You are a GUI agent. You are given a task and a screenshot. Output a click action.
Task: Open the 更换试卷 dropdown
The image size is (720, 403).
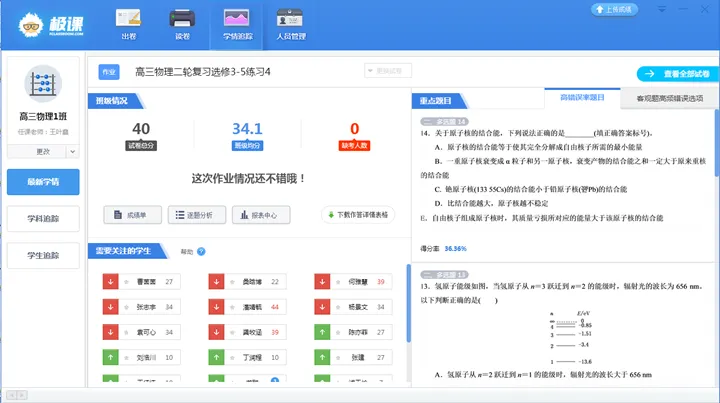[388, 71]
